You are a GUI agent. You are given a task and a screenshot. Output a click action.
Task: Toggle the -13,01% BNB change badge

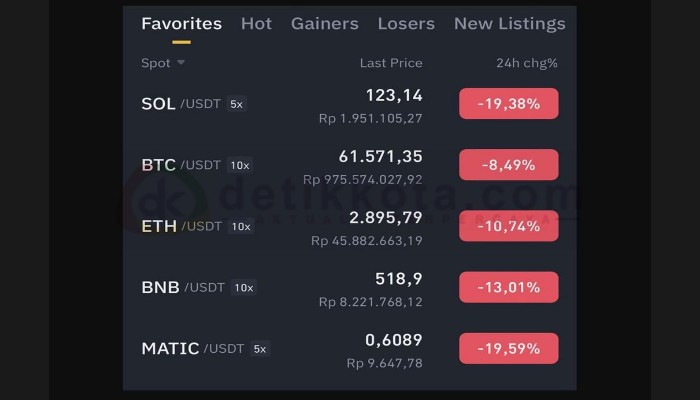click(508, 287)
